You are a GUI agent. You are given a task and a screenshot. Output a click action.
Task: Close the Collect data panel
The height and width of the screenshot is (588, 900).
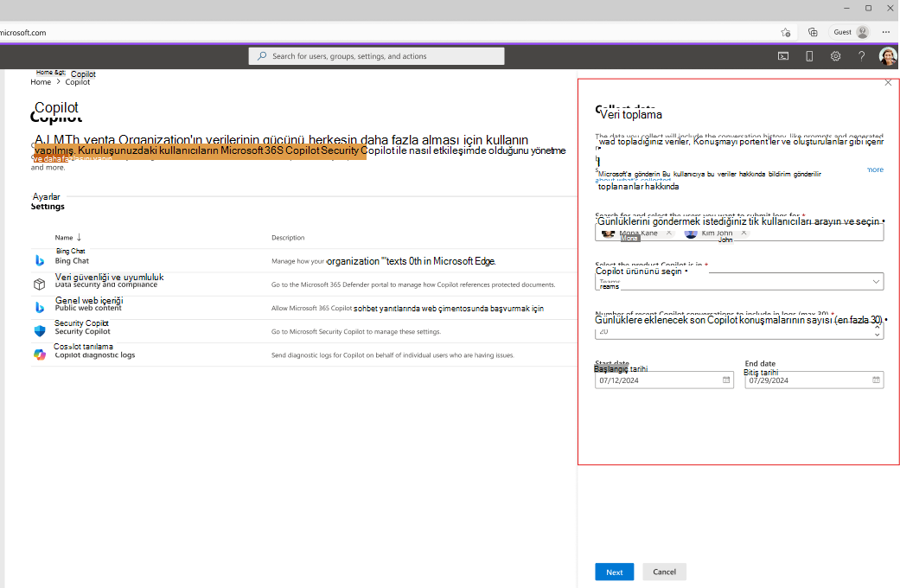coord(888,83)
